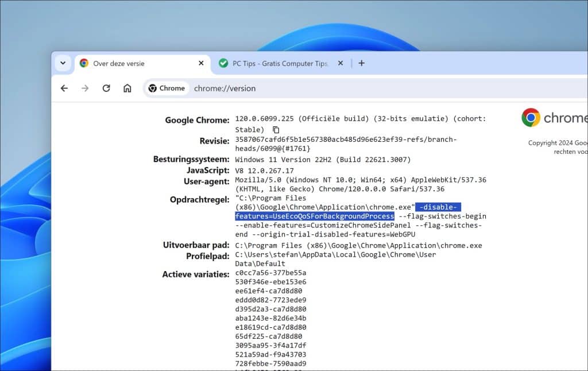Screen dimensions: 588x371
Task: Open the tab search dropdown chevron
Action: tap(63, 63)
